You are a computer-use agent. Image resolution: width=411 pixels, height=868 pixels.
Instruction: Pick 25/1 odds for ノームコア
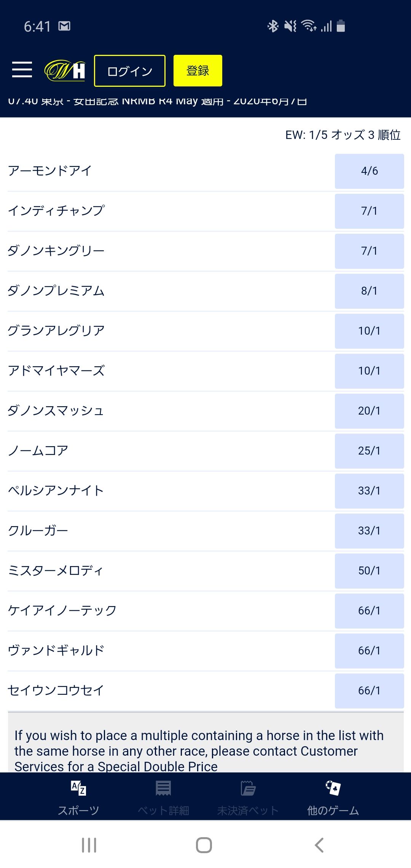coord(369,451)
